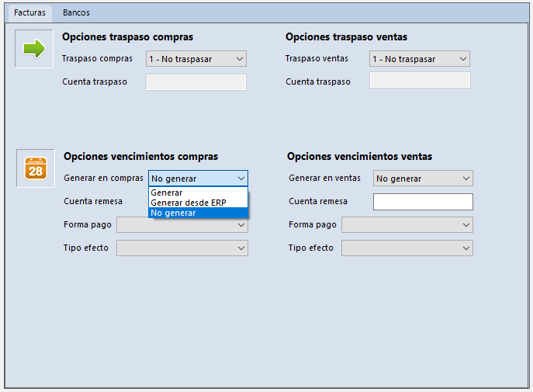Open the Generar en ventas dropdown
The width and height of the screenshot is (533, 392).
[423, 179]
